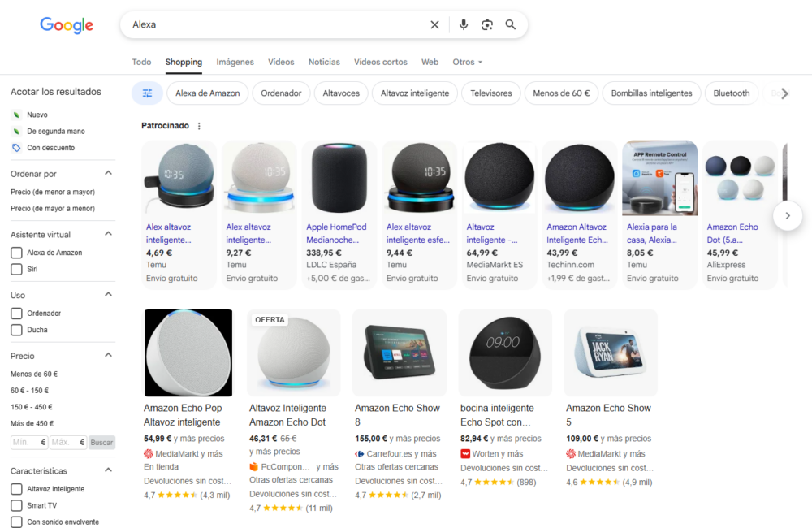The width and height of the screenshot is (812, 528).
Task: Click the Buscar price button
Action: point(101,443)
